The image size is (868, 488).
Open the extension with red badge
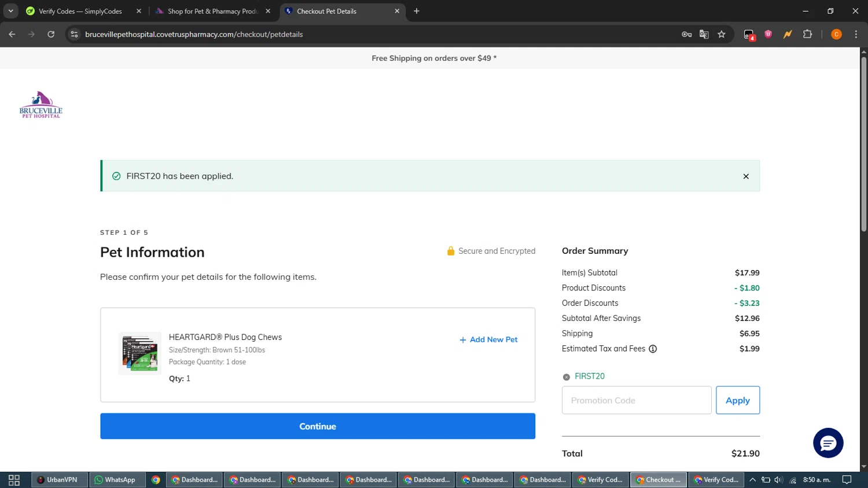pyautogui.click(x=749, y=35)
